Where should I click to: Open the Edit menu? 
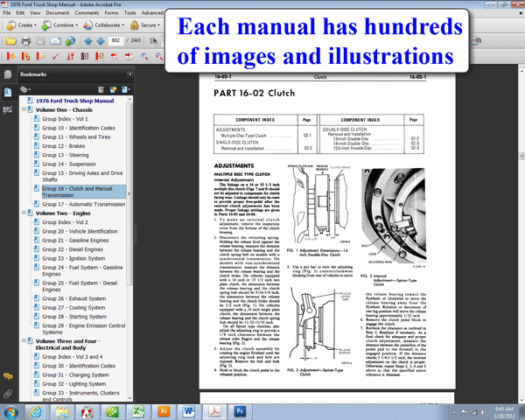pos(20,13)
